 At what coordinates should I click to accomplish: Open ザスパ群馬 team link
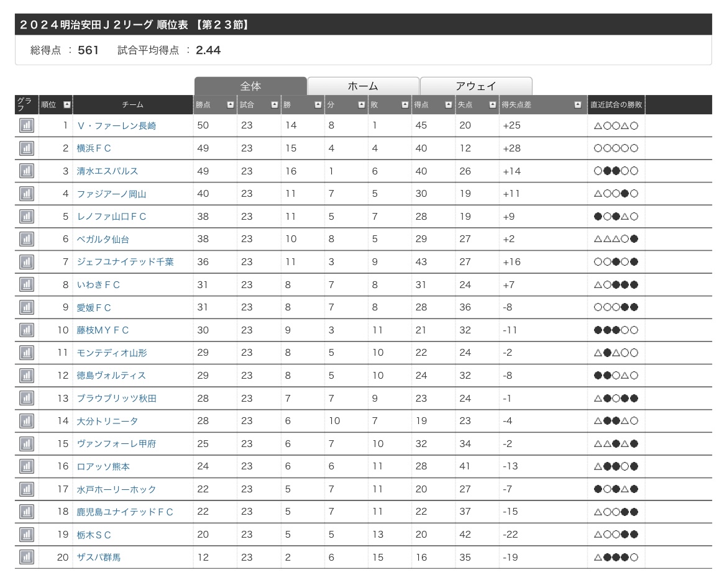click(x=98, y=557)
